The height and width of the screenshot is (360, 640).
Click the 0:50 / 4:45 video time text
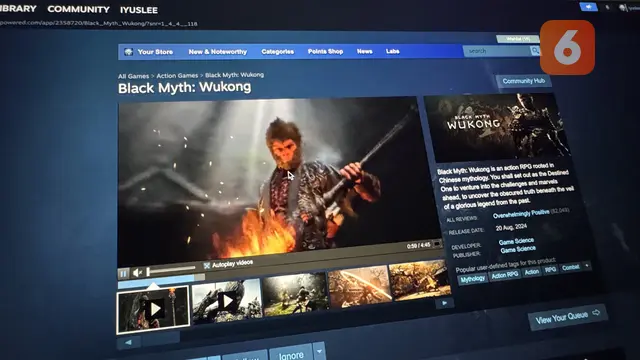tap(419, 246)
